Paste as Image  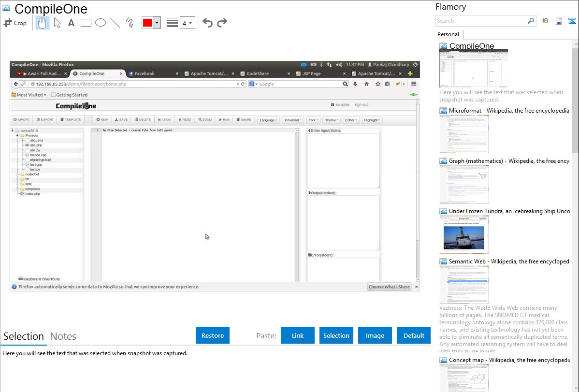tap(375, 335)
